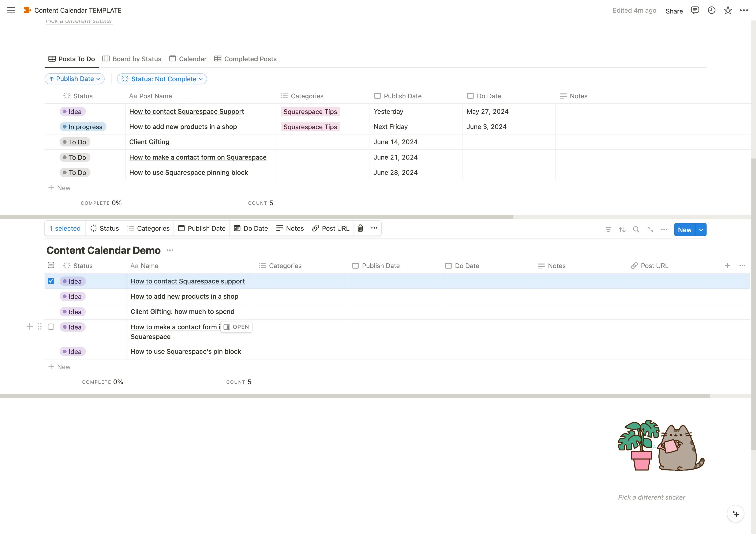Open the Notion AI sparkle button
756x534 pixels.
pyautogui.click(x=736, y=514)
